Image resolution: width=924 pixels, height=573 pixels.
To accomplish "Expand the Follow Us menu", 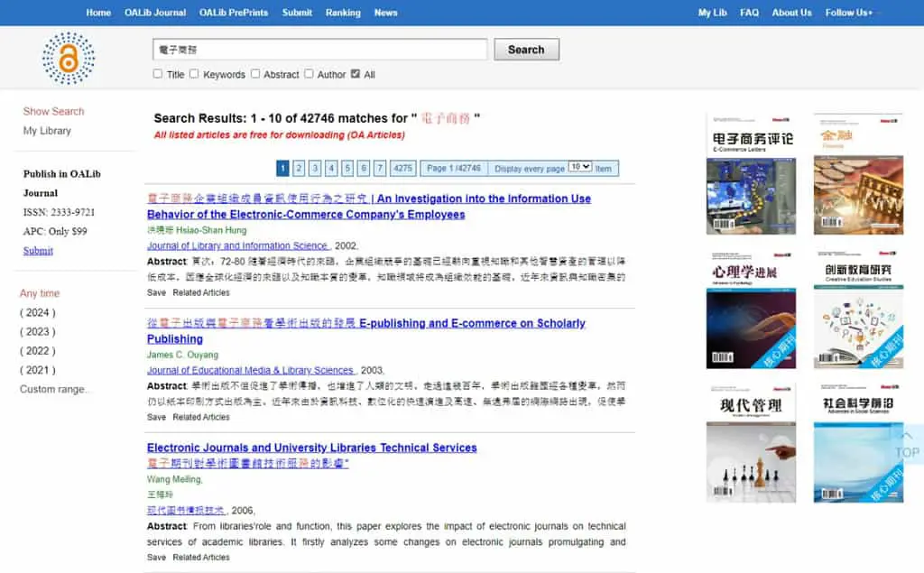I will (848, 13).
